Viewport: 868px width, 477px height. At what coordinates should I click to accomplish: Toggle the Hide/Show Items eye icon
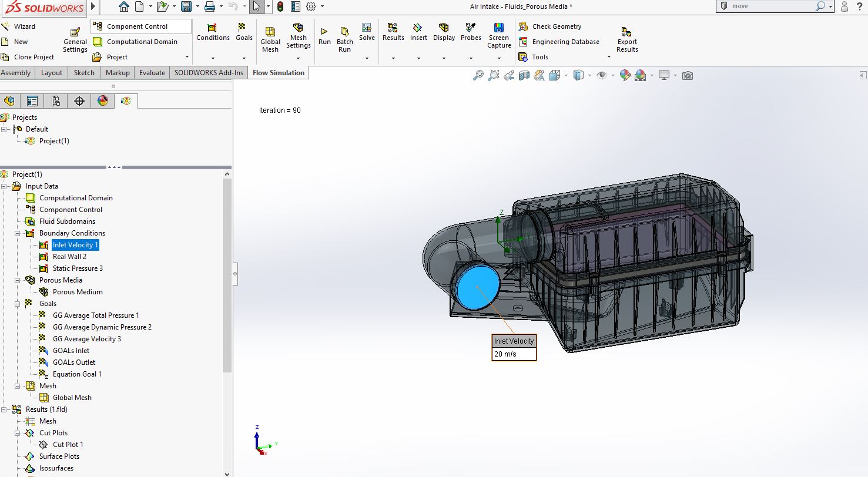coord(601,75)
